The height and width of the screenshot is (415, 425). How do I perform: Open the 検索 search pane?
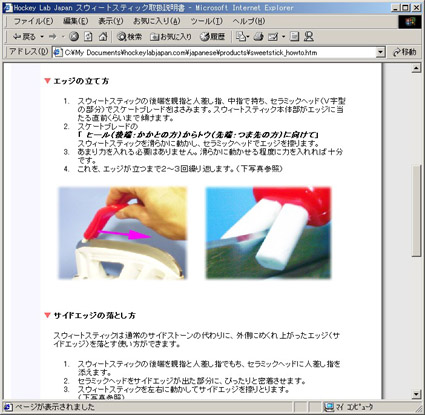[130, 37]
